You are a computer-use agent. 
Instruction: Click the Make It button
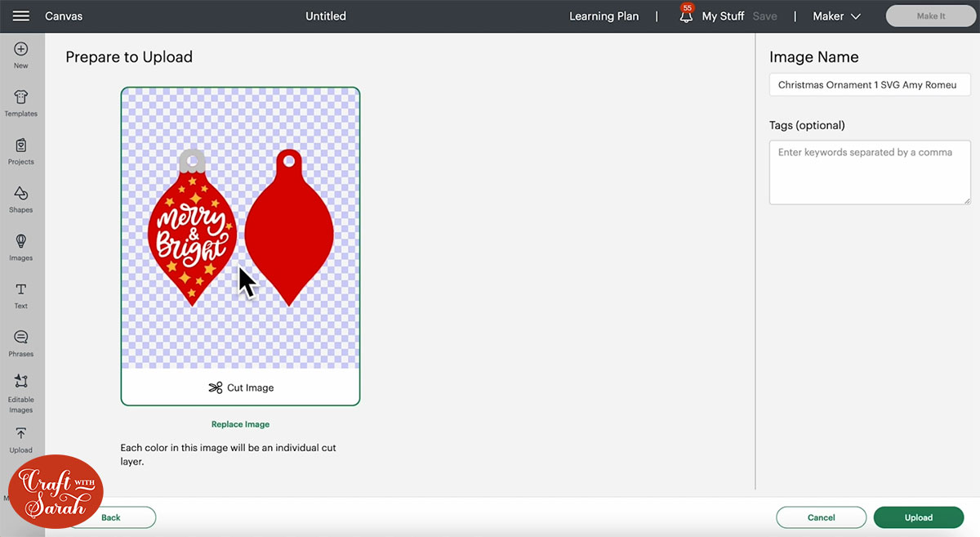[x=931, y=16]
